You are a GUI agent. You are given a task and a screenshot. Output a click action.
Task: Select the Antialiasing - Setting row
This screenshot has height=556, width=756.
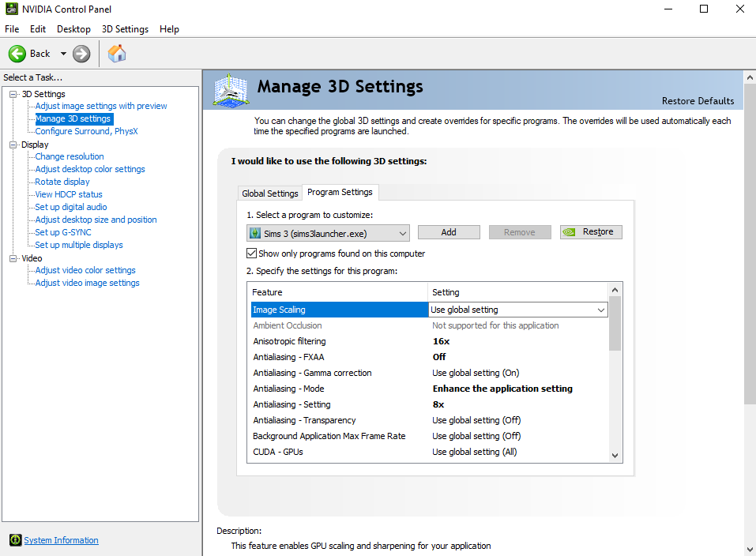coord(429,404)
